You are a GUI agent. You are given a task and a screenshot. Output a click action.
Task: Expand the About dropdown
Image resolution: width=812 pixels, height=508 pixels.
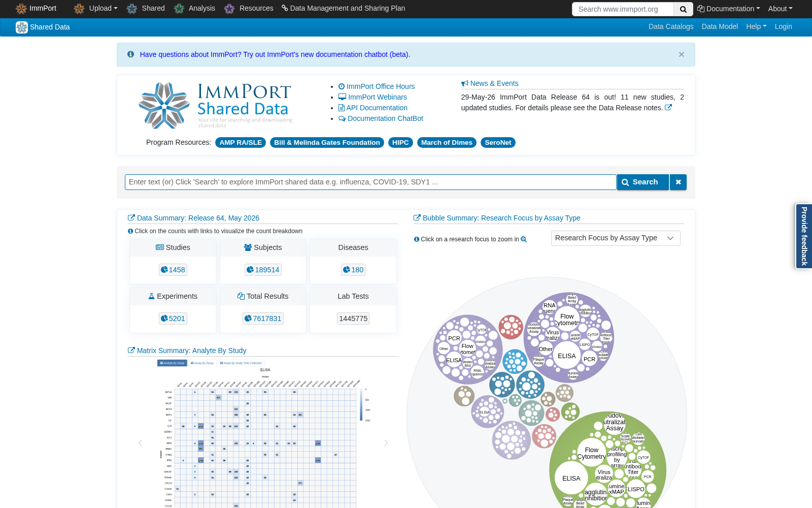pos(780,9)
